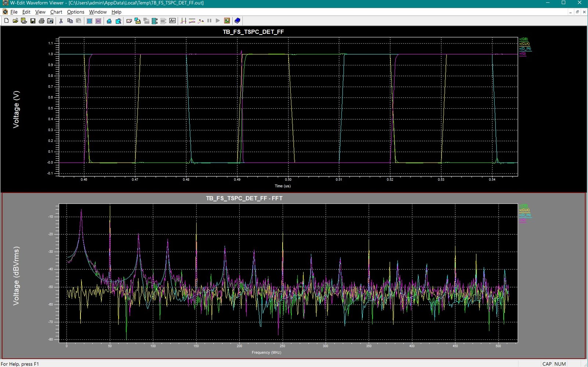Open the File menu
This screenshot has width=588, height=367.
coord(14,12)
